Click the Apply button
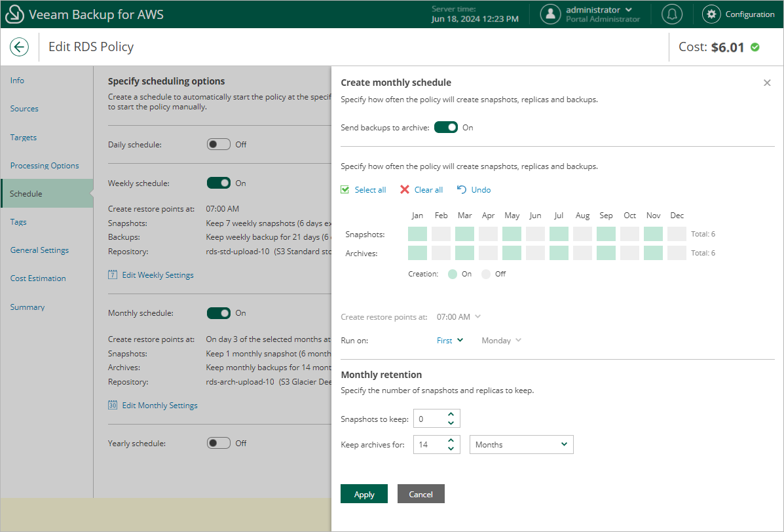The image size is (784, 532). [364, 494]
